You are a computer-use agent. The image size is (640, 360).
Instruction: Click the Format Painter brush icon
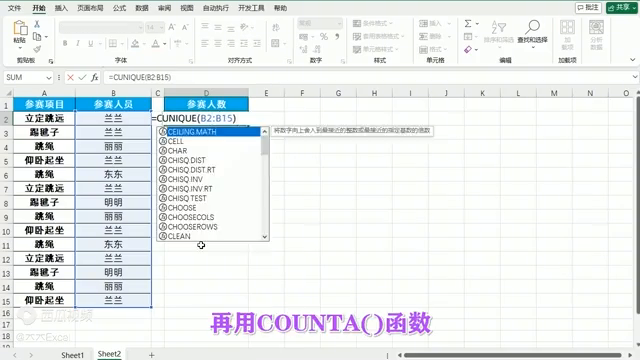coord(37,49)
